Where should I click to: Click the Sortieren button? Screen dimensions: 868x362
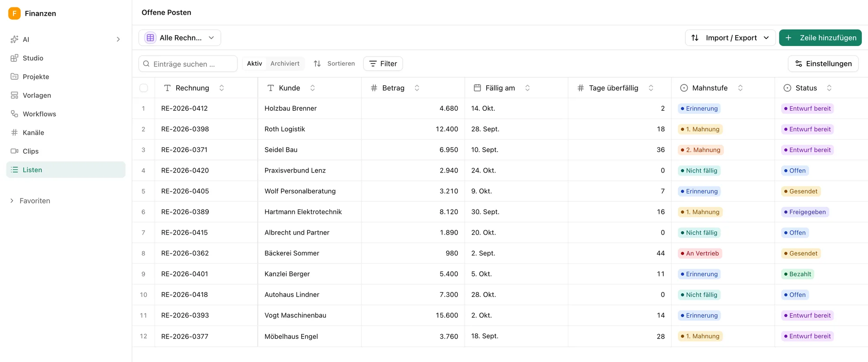[x=334, y=64]
